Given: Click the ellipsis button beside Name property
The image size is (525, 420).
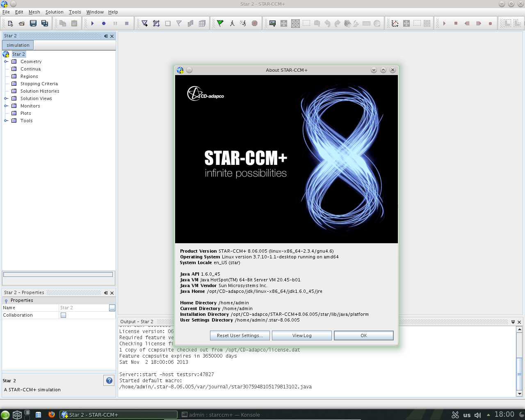Looking at the screenshot, I should 112,308.
